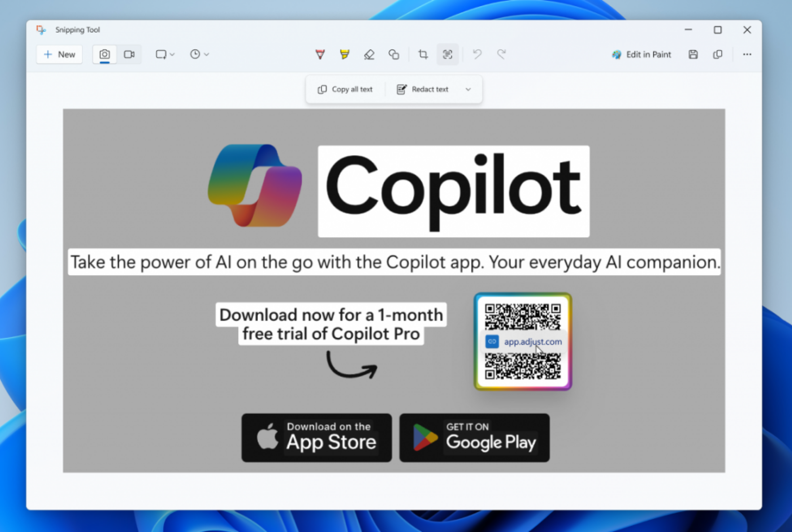Click the more options menu (three dots)
Image resolution: width=792 pixels, height=532 pixels.
tap(747, 55)
